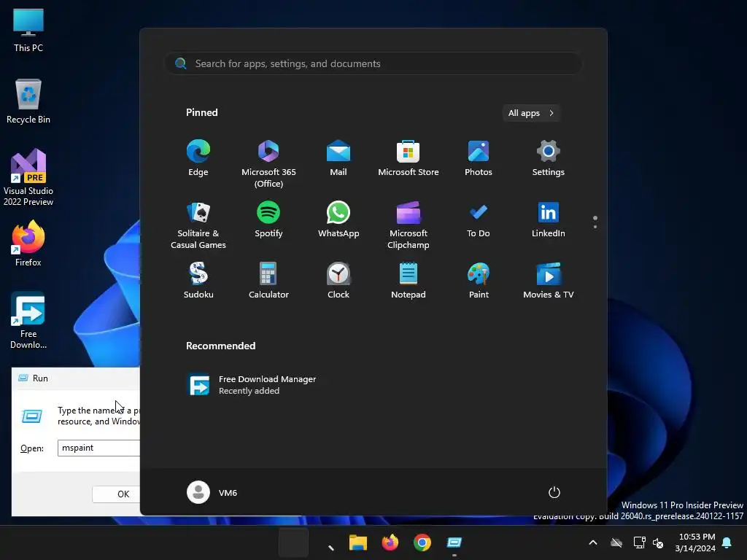Open the VM6 user account menu

212,492
